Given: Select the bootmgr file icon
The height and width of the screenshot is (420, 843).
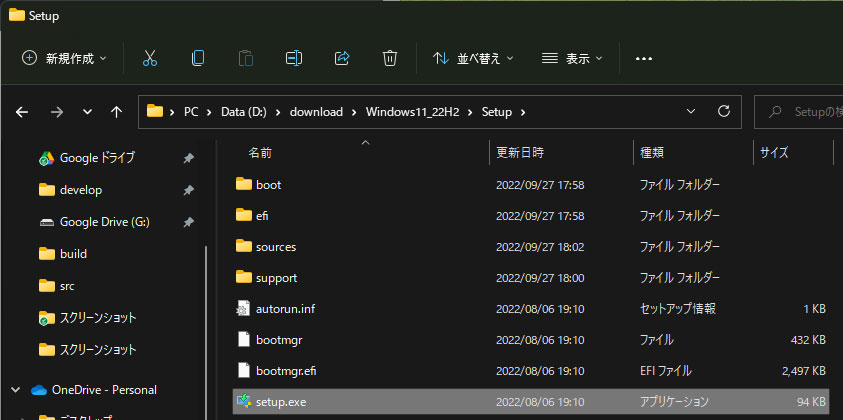Looking at the screenshot, I should pyautogui.click(x=244, y=339).
